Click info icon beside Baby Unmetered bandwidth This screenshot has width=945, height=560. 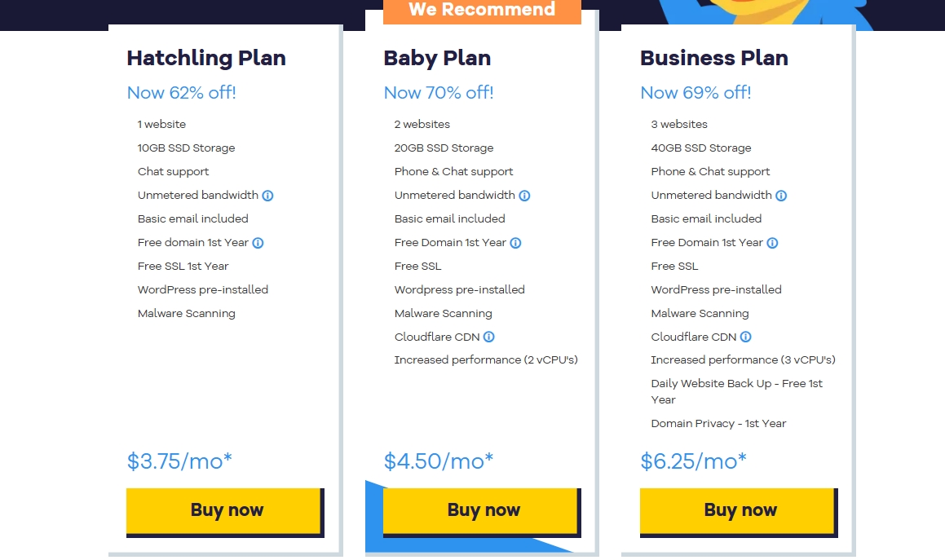pyautogui.click(x=524, y=196)
